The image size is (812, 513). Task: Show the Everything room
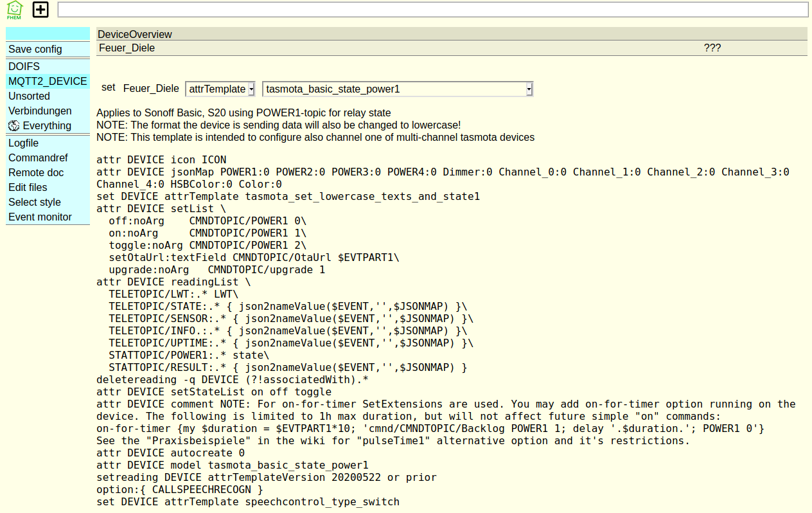pyautogui.click(x=47, y=125)
